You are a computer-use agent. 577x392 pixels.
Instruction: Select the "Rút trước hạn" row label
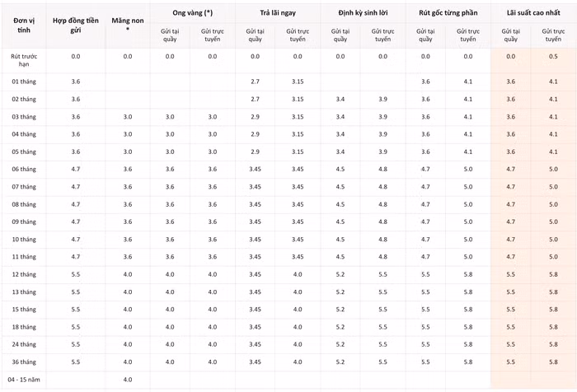[23, 60]
